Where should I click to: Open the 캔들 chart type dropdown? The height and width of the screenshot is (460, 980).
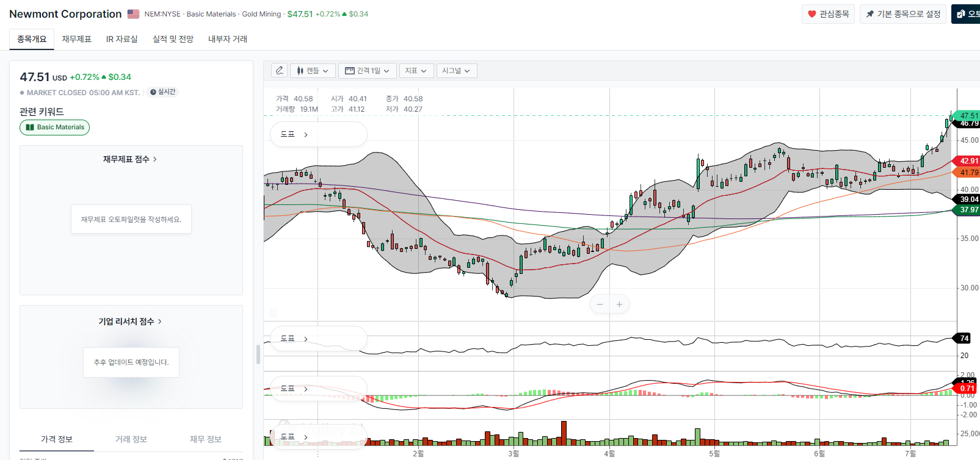click(x=313, y=71)
